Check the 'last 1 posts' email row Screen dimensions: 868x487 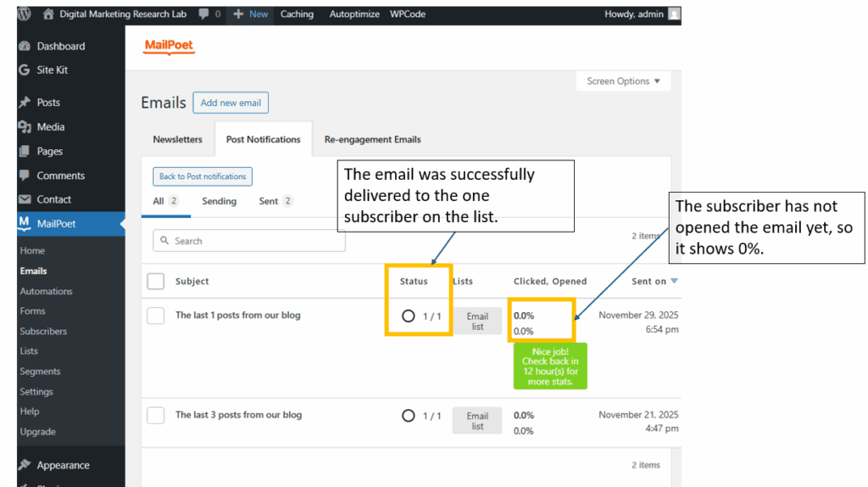pyautogui.click(x=156, y=316)
